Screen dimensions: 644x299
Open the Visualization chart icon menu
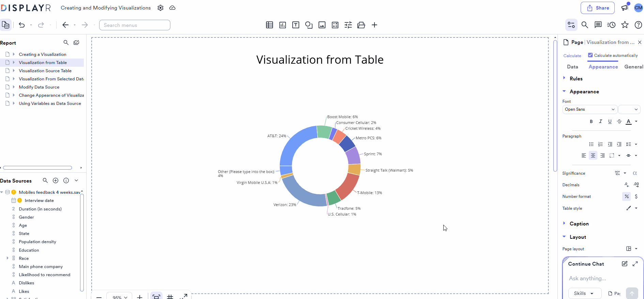tap(282, 25)
